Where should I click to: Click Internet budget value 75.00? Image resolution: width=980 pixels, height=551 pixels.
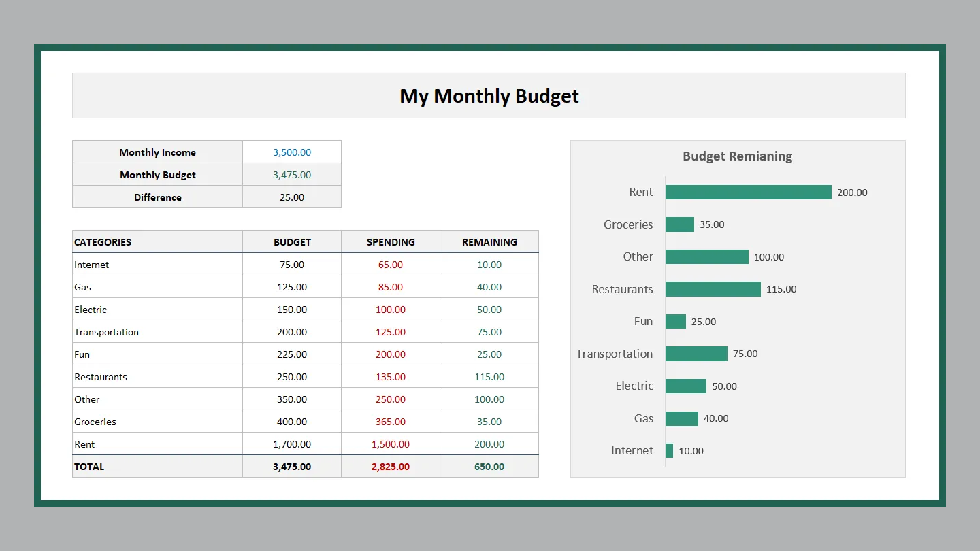click(292, 265)
